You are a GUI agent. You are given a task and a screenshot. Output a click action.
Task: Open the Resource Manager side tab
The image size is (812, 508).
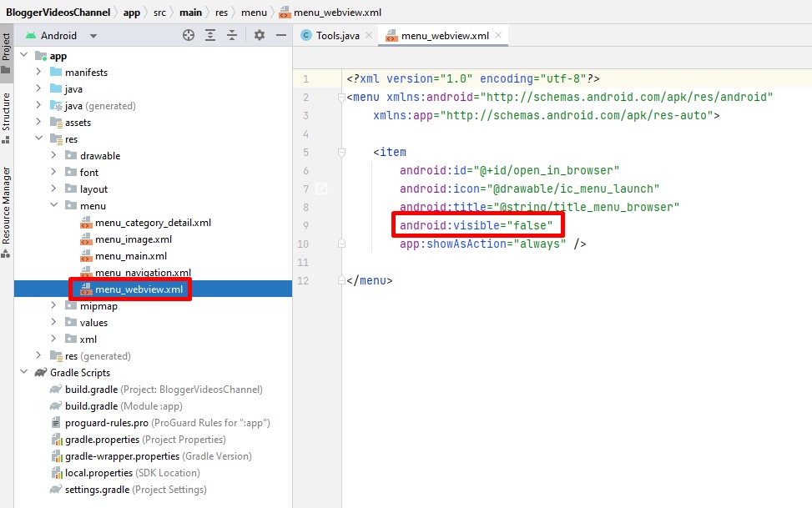(6, 212)
